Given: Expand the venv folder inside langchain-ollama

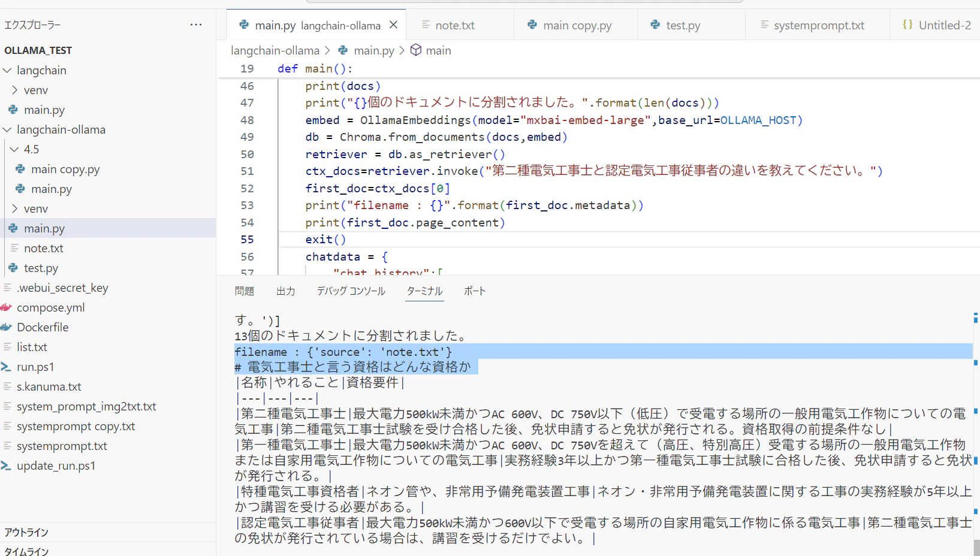Looking at the screenshot, I should click(14, 208).
